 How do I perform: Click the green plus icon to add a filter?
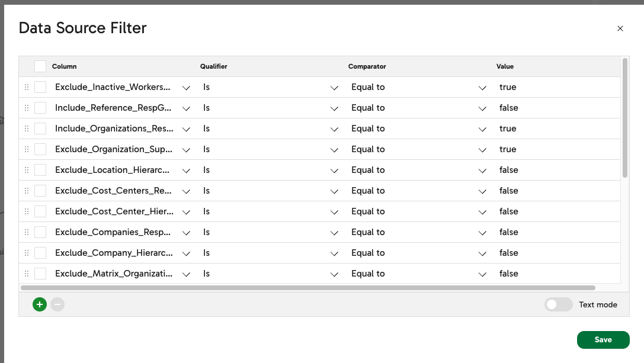pos(39,304)
